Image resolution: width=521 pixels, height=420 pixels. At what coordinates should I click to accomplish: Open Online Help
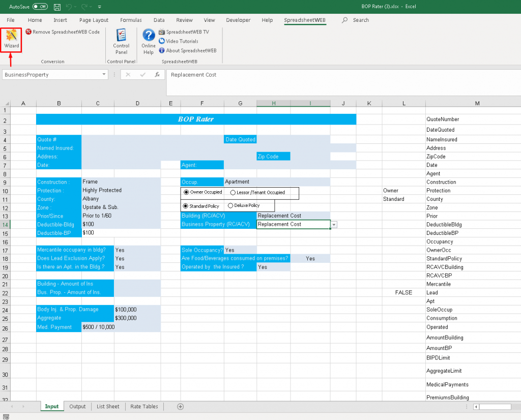(x=149, y=42)
